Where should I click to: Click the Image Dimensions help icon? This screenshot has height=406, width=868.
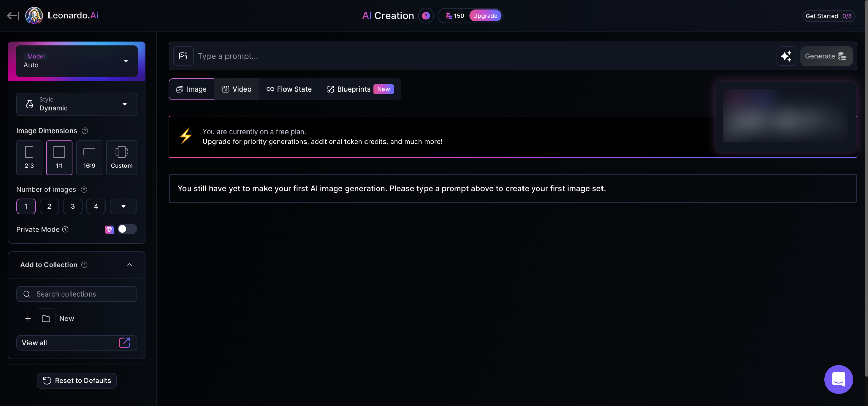point(85,131)
